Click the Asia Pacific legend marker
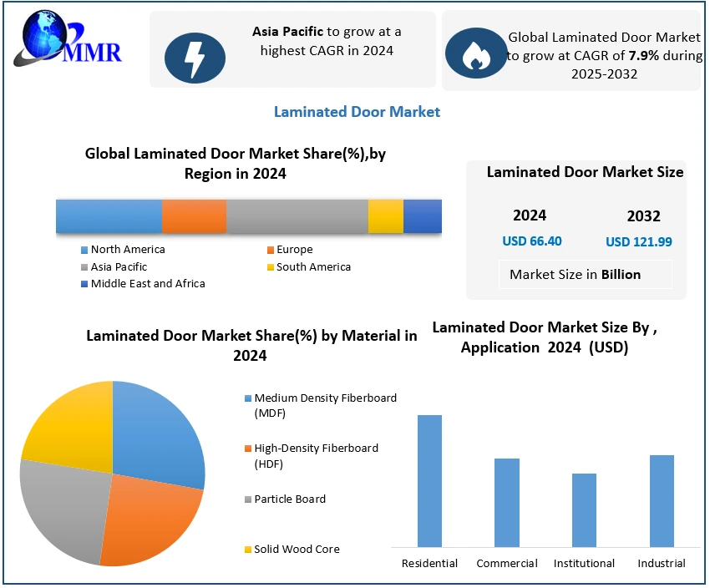The image size is (710, 588). coord(84,267)
